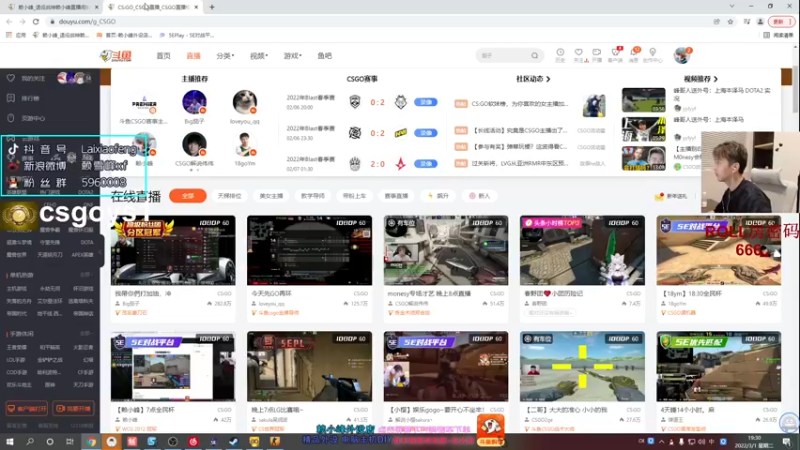The height and width of the screenshot is (450, 800).
Task: Select the 赛事直播 filter pill
Action: click(396, 196)
